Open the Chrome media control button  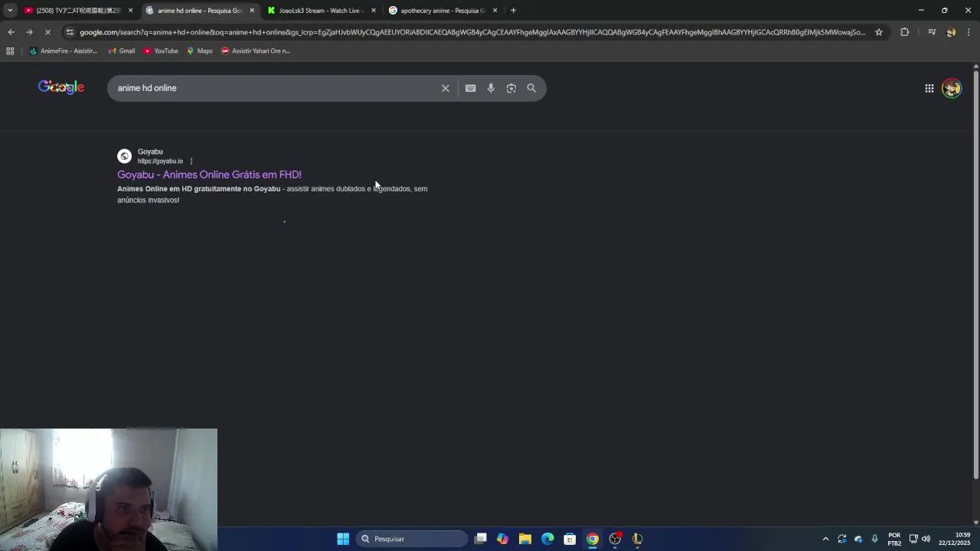(x=932, y=32)
